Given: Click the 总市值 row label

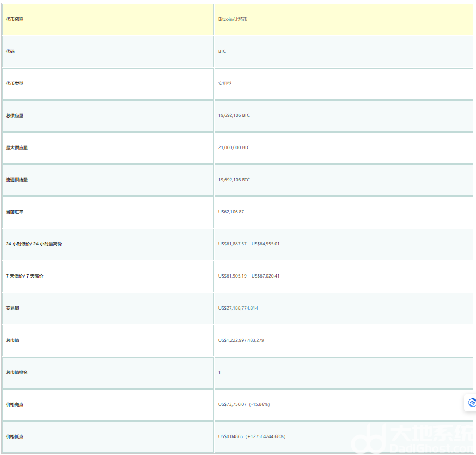Looking at the screenshot, I should [x=13, y=340].
